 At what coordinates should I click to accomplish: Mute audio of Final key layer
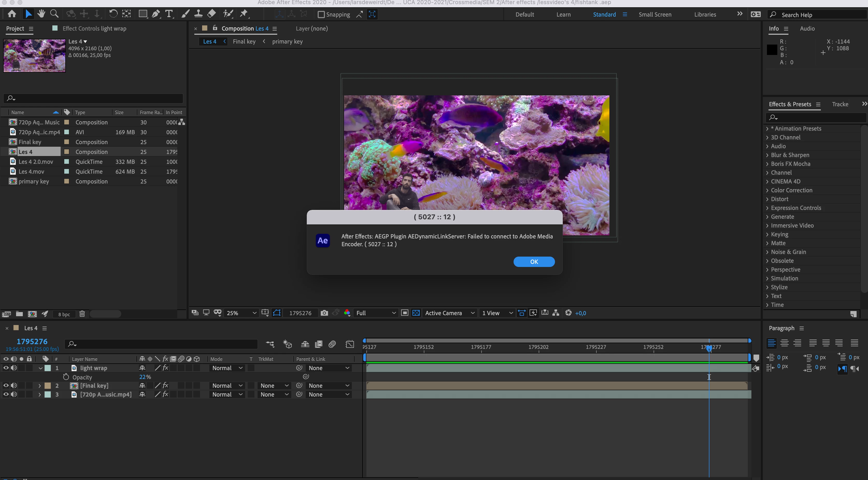pos(14,385)
